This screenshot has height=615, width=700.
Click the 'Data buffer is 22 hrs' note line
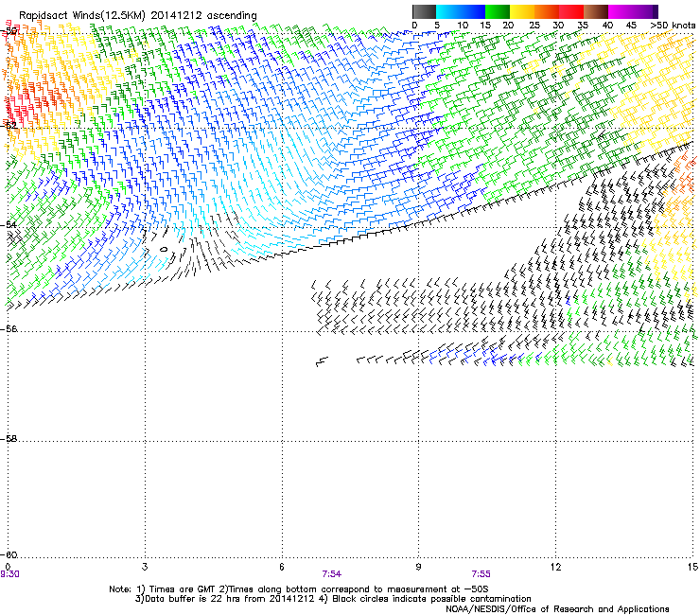point(333,599)
